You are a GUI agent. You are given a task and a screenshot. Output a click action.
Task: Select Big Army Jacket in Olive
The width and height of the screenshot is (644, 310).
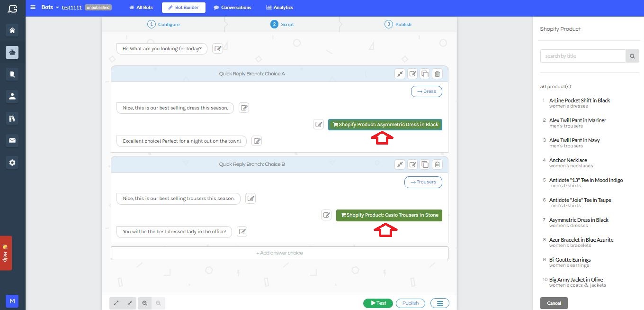tap(576, 280)
